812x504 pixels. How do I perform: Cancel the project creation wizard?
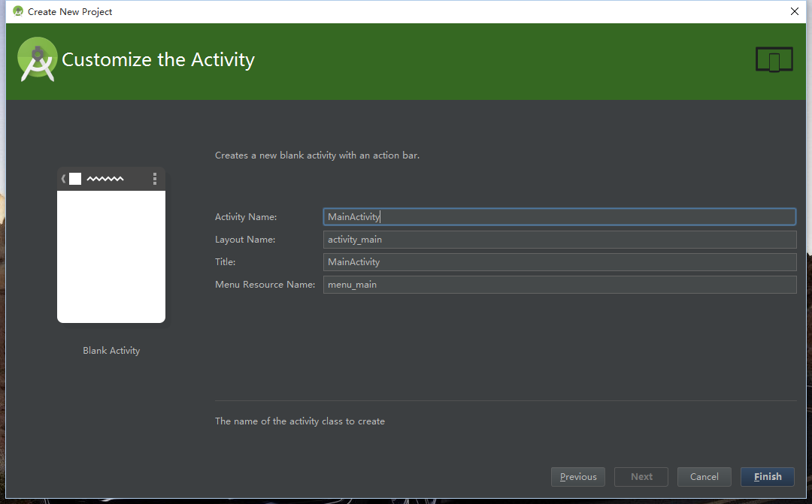coord(704,477)
